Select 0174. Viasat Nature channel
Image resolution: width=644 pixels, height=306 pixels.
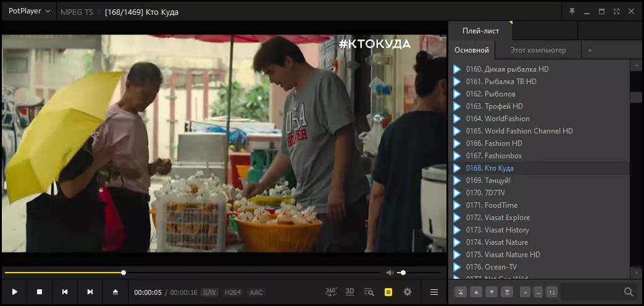point(539,242)
